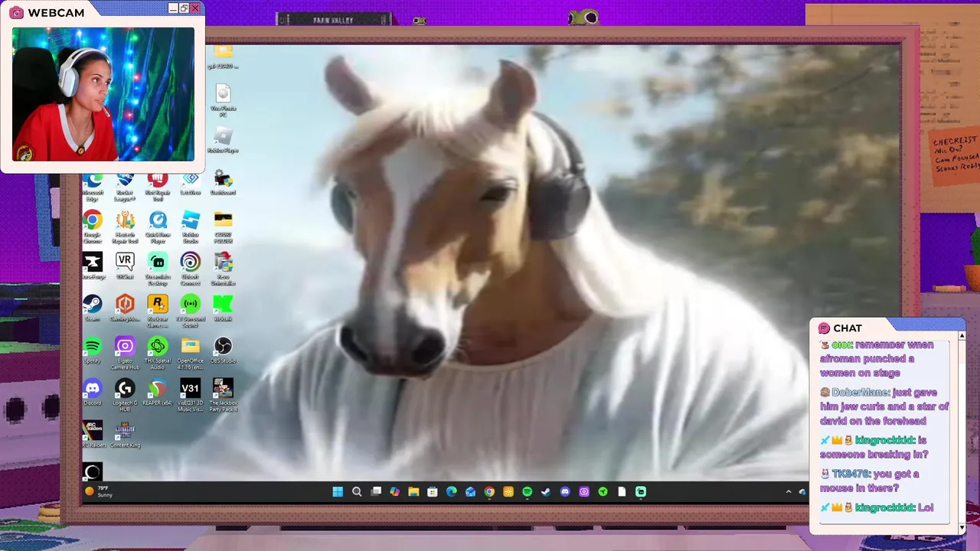This screenshot has width=980, height=551.
Task: Open the Hextech Repair Tool desktop icon
Action: click(125, 227)
